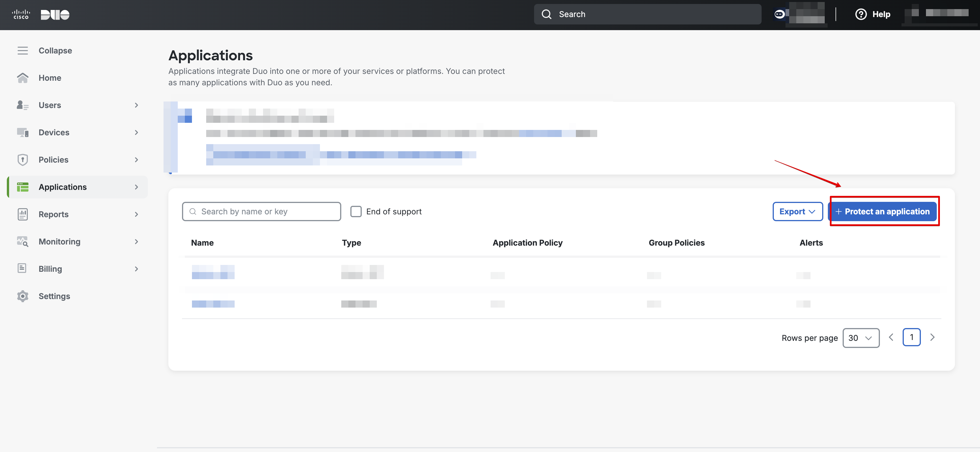Click the Help question mark icon
The width and height of the screenshot is (980, 452).
click(861, 14)
